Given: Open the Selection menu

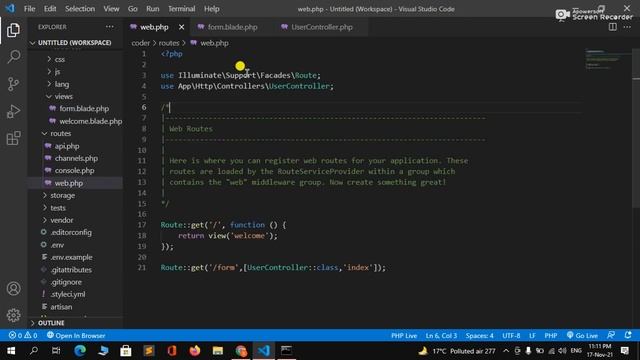Looking at the screenshot, I should click(80, 9).
